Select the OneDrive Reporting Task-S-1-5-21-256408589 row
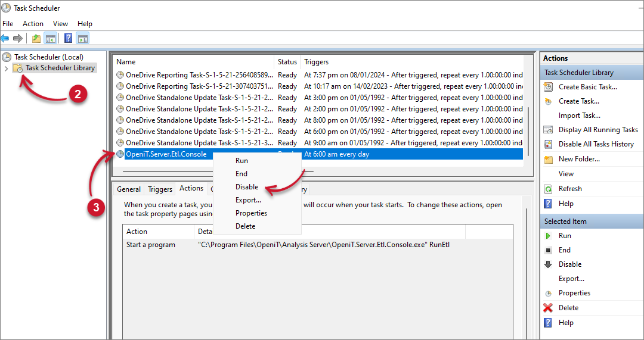 point(319,75)
